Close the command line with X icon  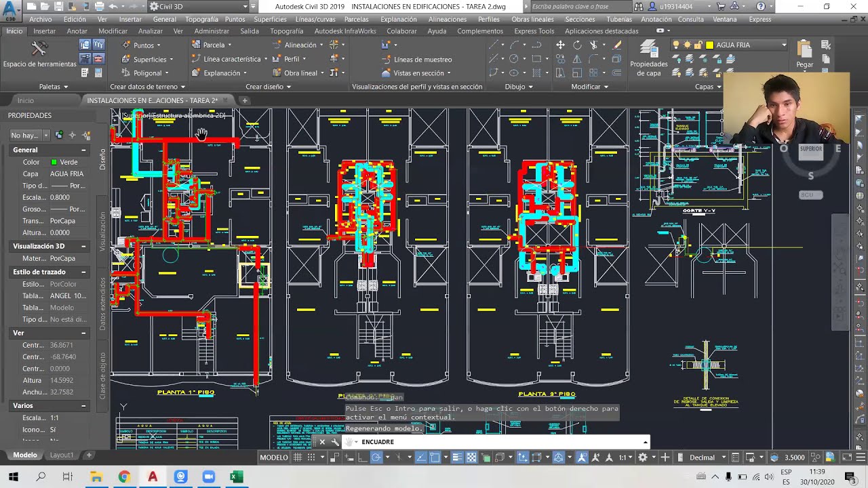(x=322, y=442)
